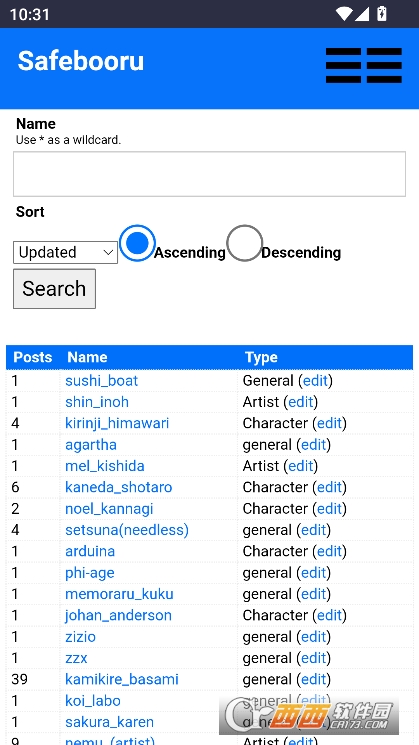The height and width of the screenshot is (745, 419).
Task: Open the zzx tag link
Action: click(x=76, y=658)
